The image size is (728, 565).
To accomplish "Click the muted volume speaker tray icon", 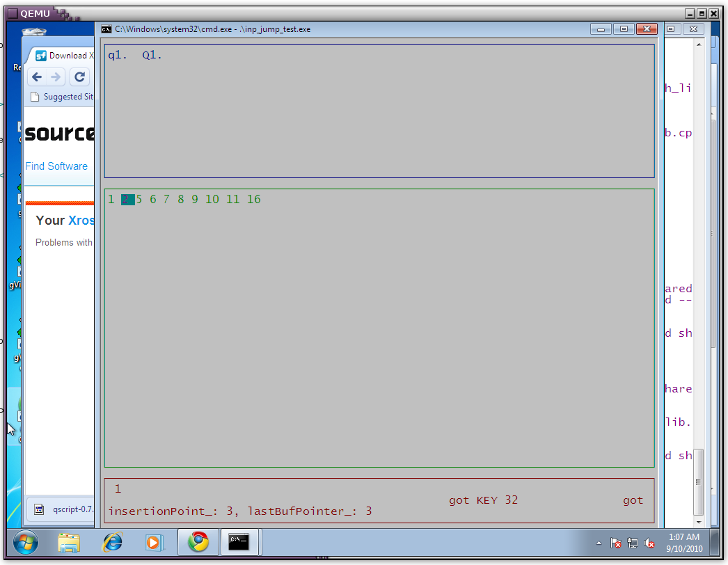I will point(649,543).
